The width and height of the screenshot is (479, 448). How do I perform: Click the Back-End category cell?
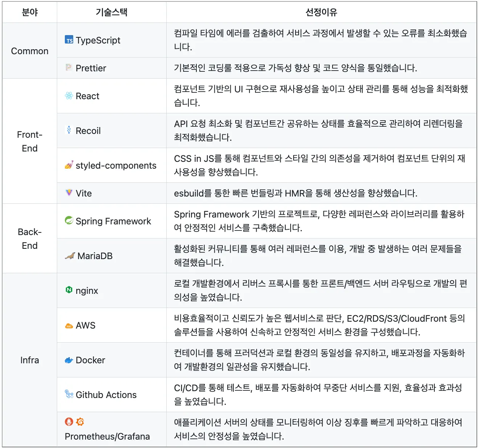click(30, 239)
